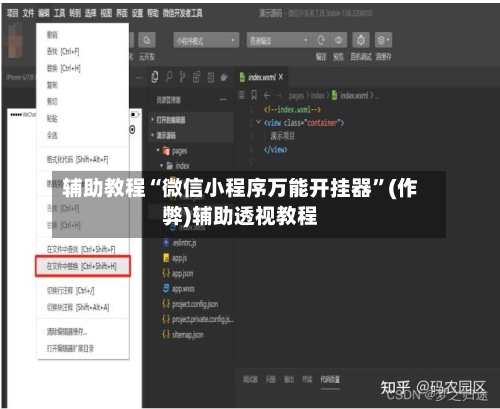Choose 复制 from the edit menu

[82, 85]
